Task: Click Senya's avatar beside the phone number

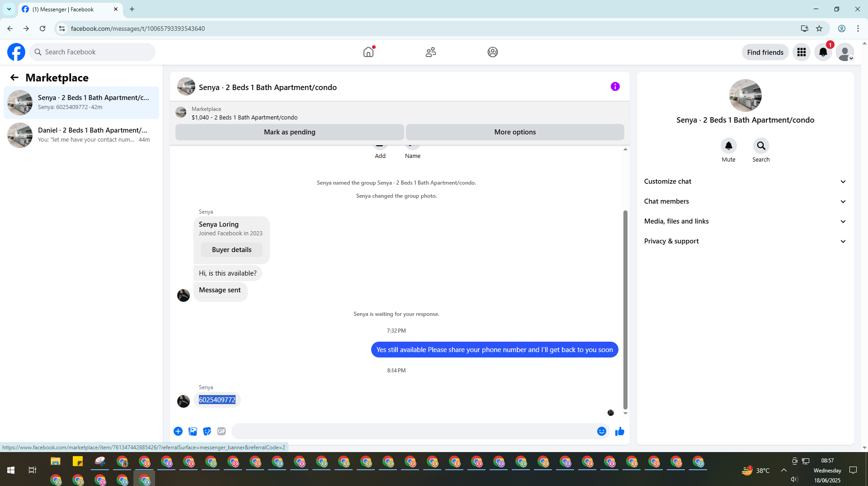Action: 184,401
